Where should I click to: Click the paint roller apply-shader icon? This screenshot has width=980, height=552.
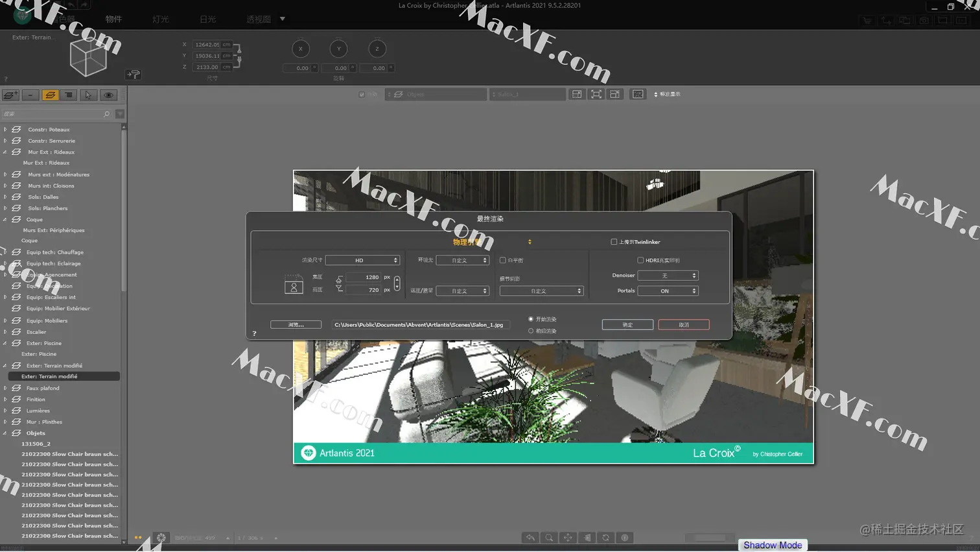(x=134, y=74)
